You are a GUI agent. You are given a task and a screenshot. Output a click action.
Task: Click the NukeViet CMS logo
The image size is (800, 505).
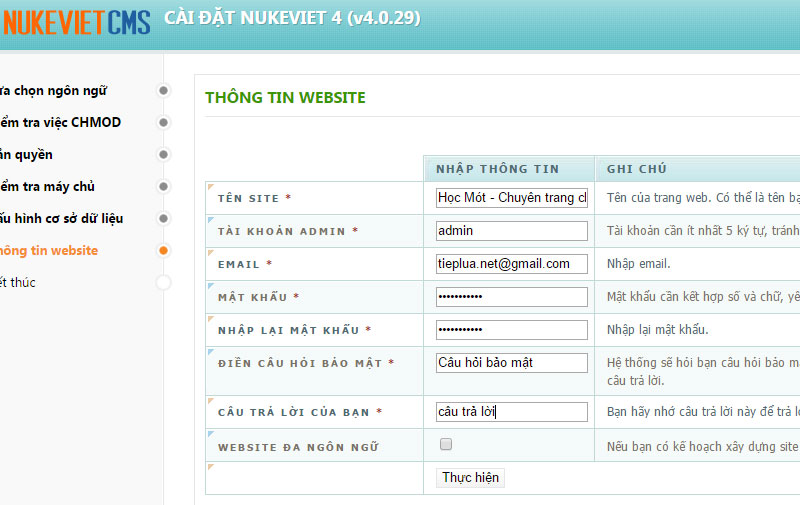(x=76, y=22)
